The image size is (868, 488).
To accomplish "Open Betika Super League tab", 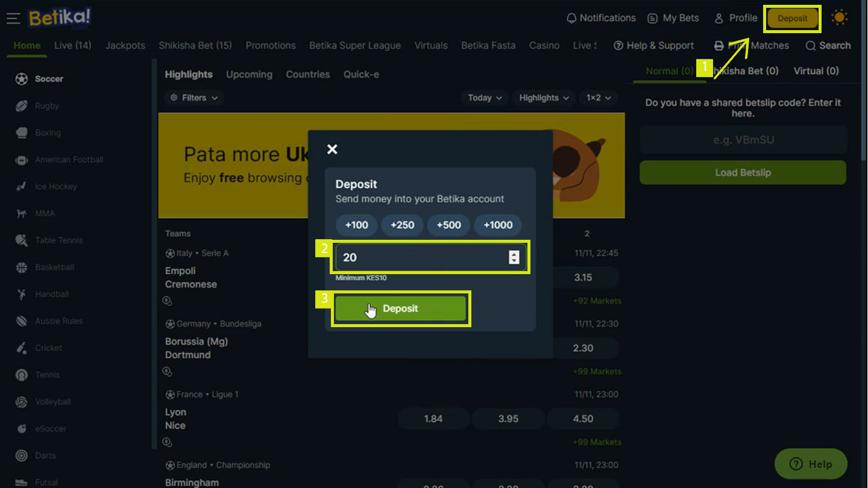I will [355, 46].
